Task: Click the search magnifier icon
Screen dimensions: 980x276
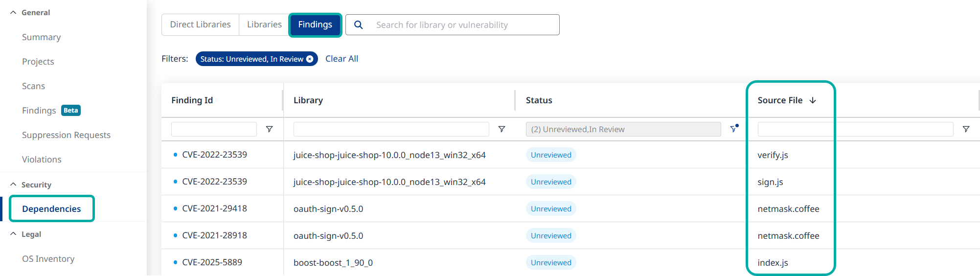Action: pyautogui.click(x=358, y=25)
